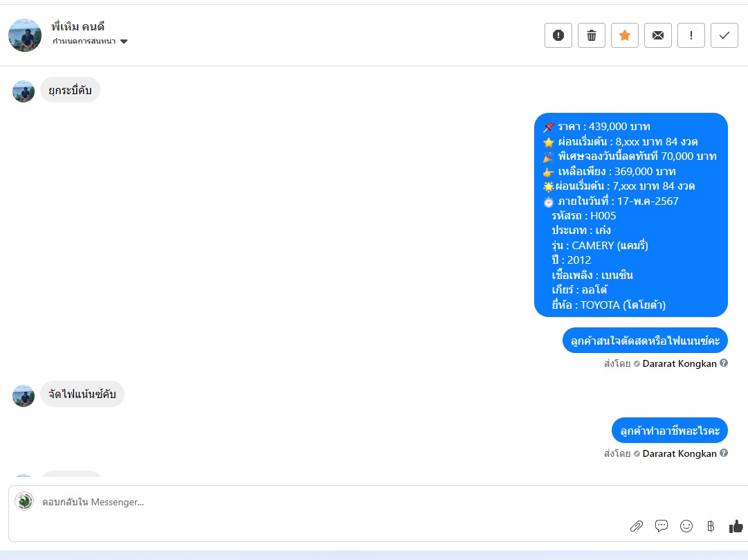Image resolution: width=748 pixels, height=560 pixels.
Task: Open the กำหนดการสนทนา dropdown
Action: coord(90,41)
